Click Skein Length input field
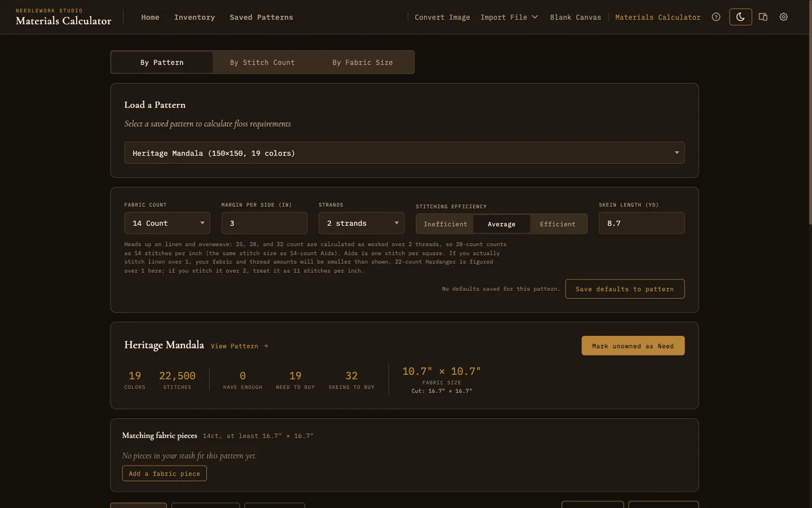Screen dimensions: 812x508 (641, 223)
